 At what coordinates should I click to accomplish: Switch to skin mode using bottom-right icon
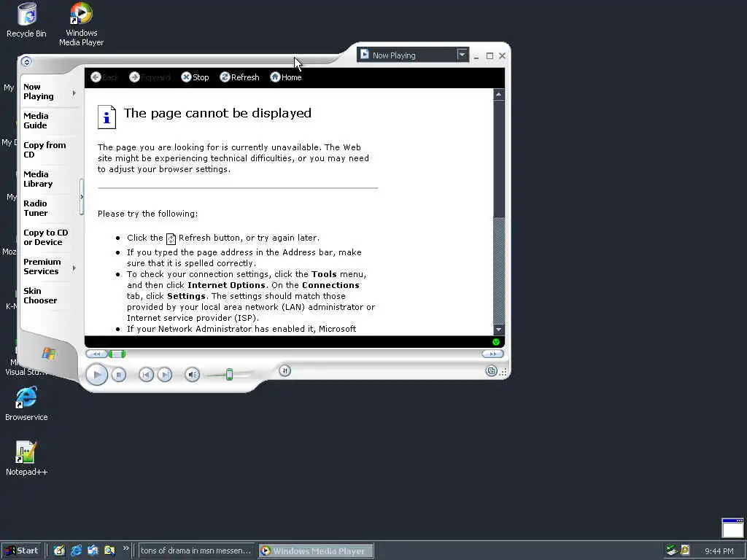pyautogui.click(x=491, y=371)
